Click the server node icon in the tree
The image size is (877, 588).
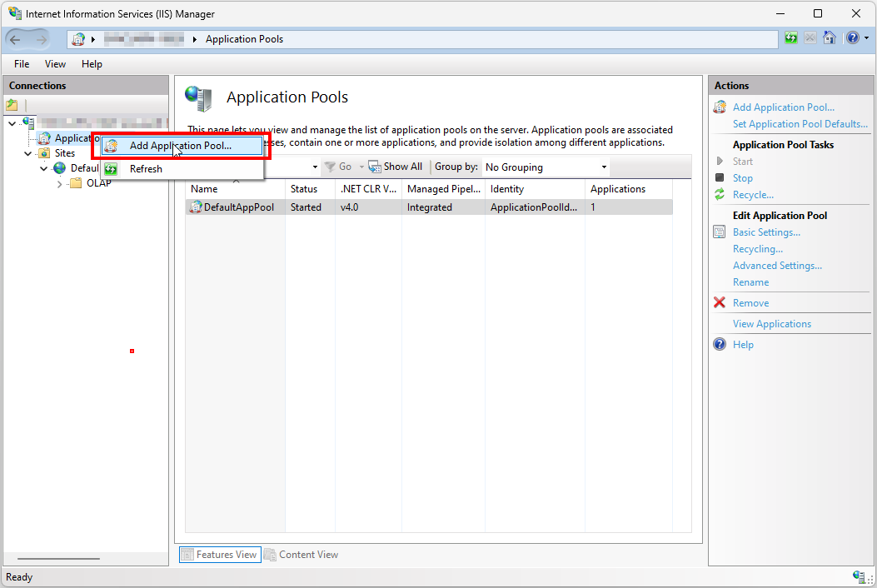[28, 123]
